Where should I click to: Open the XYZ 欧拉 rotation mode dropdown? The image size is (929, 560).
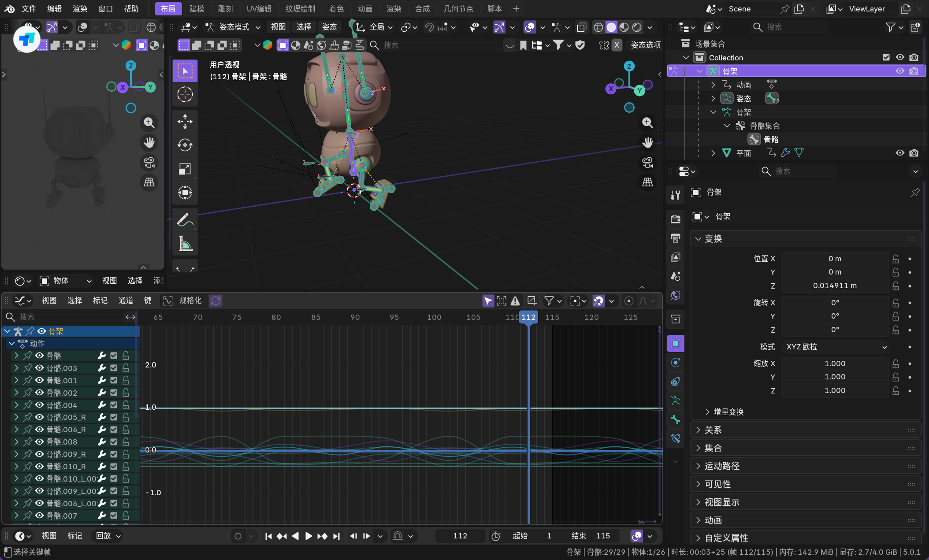(836, 347)
